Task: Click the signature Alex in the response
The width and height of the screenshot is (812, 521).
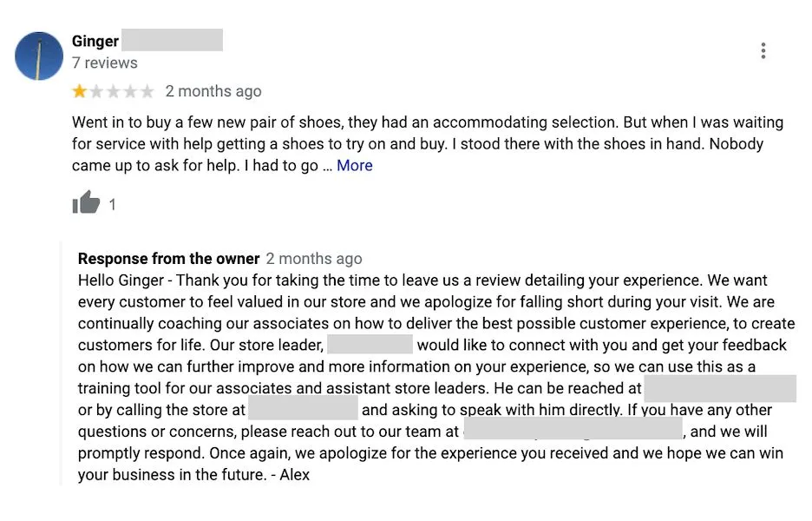Action: point(296,474)
